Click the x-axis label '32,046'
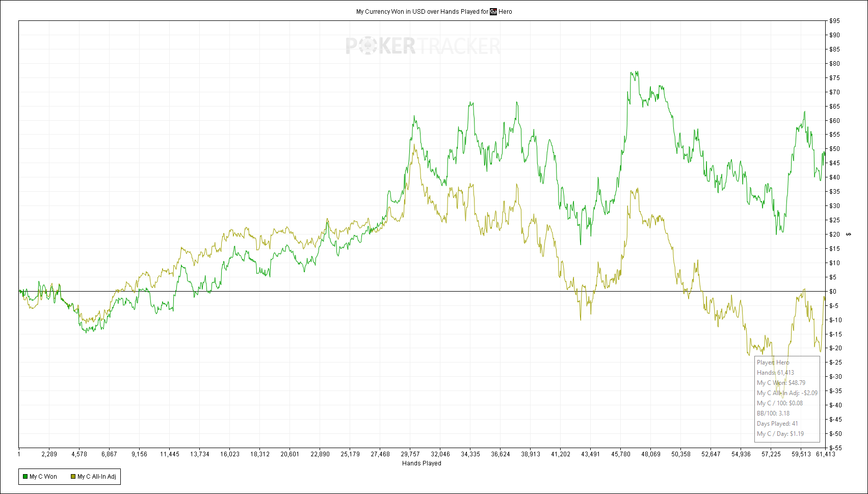This screenshot has height=494, width=868. click(440, 454)
